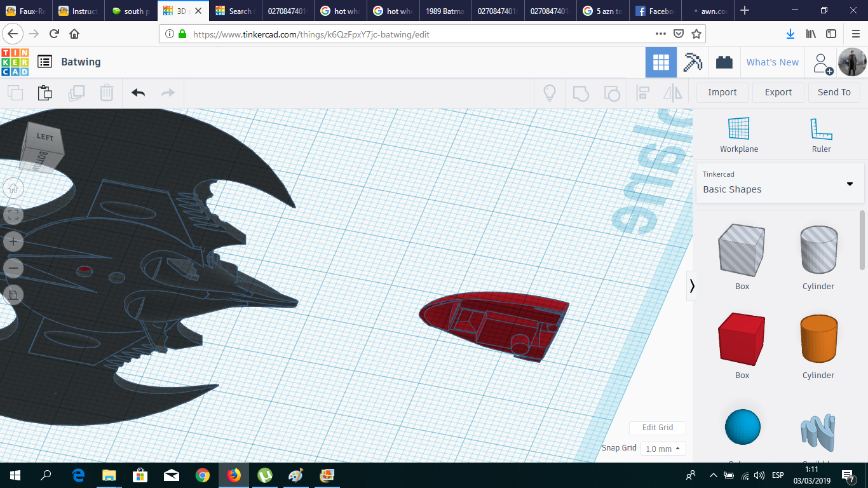Switch to the 1989 Batma browser tab

pyautogui.click(x=445, y=11)
